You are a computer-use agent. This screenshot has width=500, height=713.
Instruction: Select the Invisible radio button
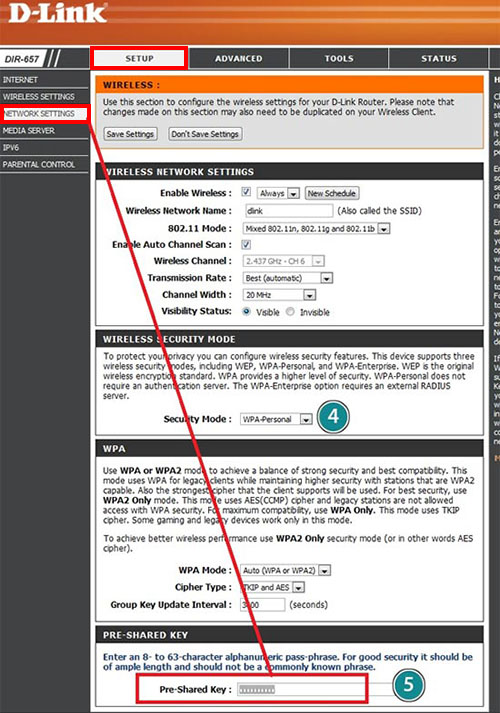[x=290, y=311]
